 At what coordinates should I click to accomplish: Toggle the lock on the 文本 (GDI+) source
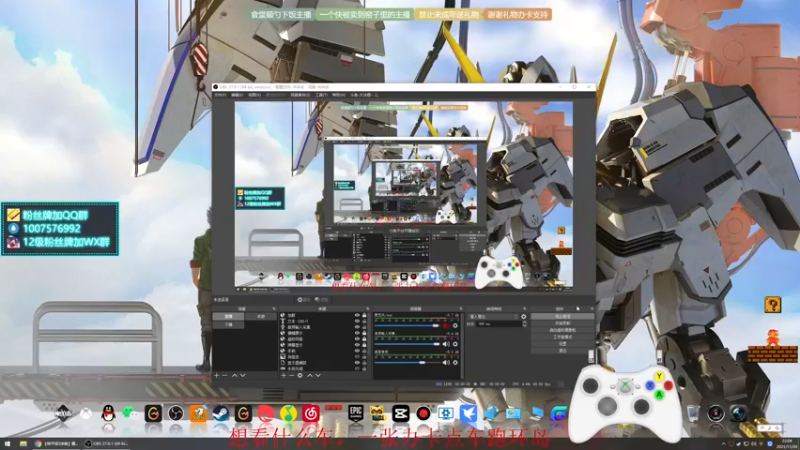tap(364, 321)
